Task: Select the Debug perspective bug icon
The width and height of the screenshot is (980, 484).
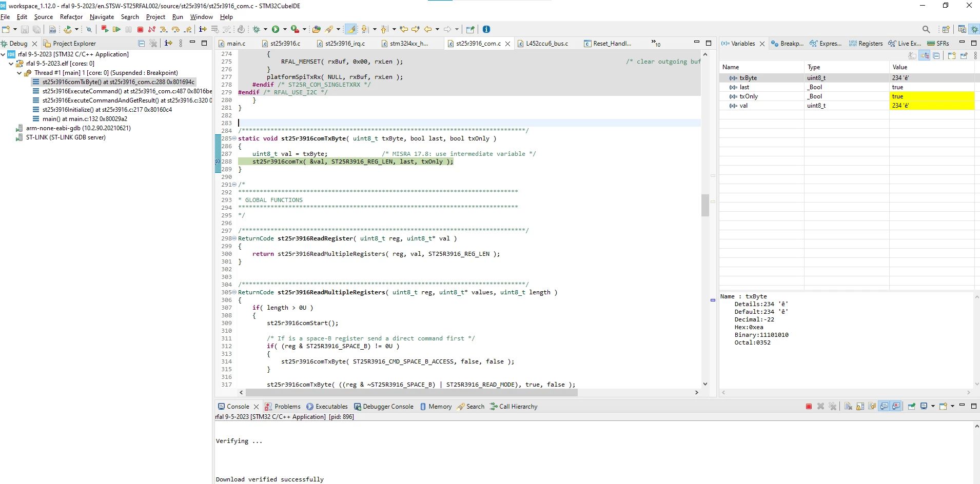Action: click(974, 29)
